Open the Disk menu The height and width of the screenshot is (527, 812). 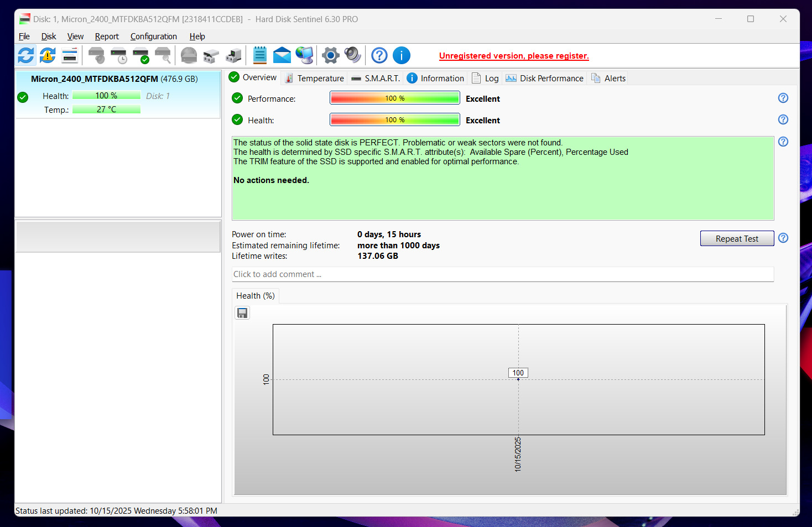point(49,36)
